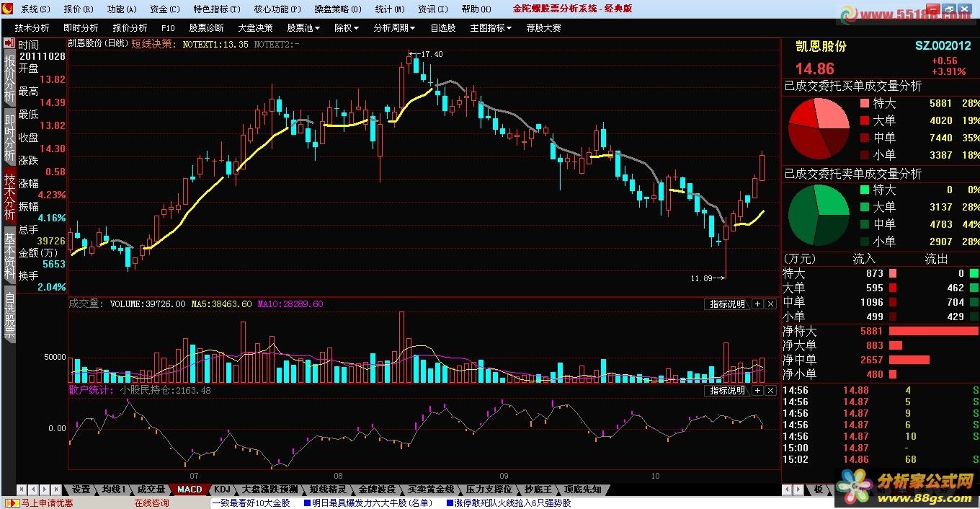
Task: Switch to the vertical 报价分析 side tab
Action: 9,78
